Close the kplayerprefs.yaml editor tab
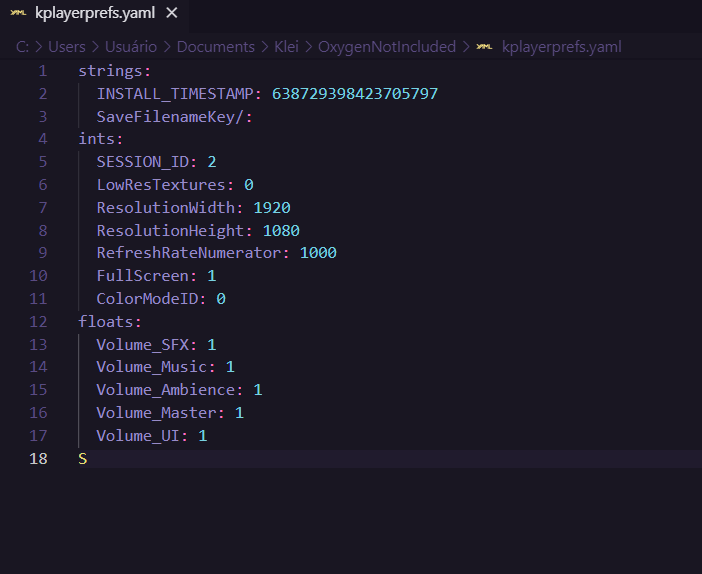The width and height of the screenshot is (702, 574). (172, 14)
